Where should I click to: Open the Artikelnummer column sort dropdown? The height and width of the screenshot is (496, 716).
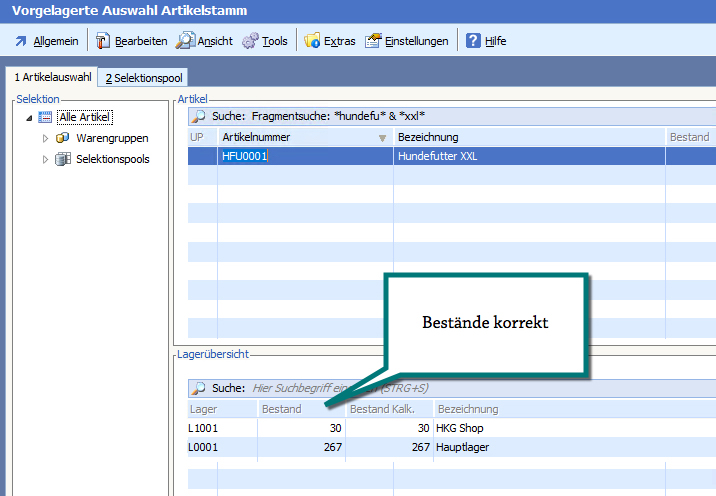pyautogui.click(x=382, y=138)
